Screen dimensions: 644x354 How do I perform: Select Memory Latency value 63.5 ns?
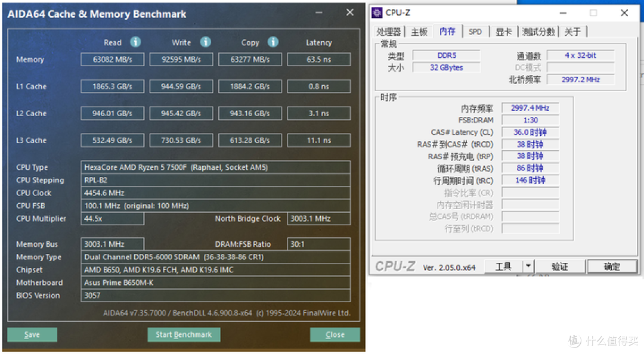pos(318,60)
